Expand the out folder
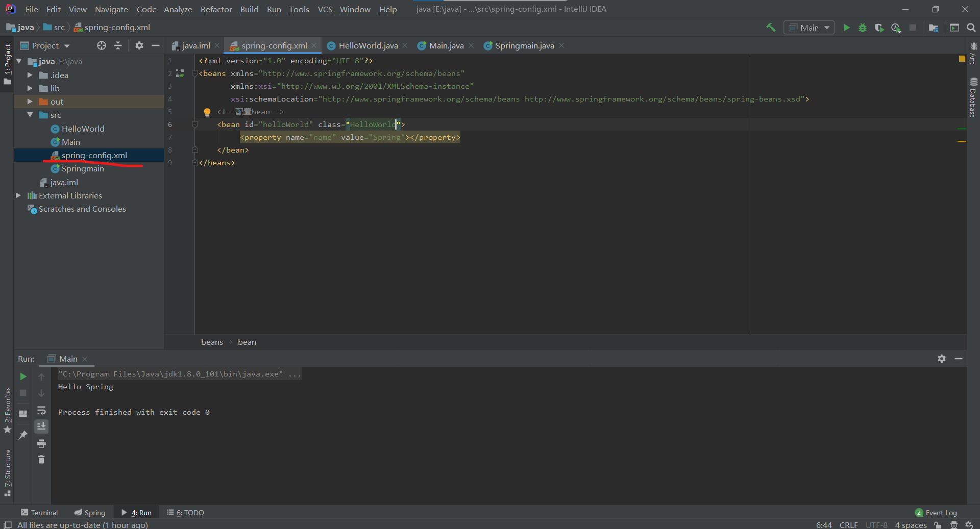Image resolution: width=980 pixels, height=529 pixels. coord(30,102)
